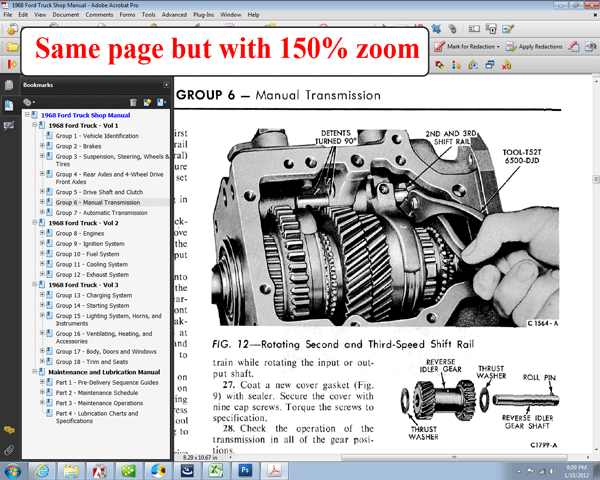Click the blue gear plug-in toolbar icon
The height and width of the screenshot is (480, 600).
point(436,29)
